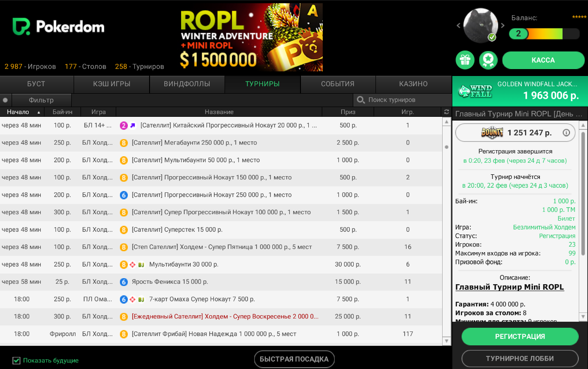Click the info icon beside bounty amount
588x369 pixels.
(x=566, y=133)
